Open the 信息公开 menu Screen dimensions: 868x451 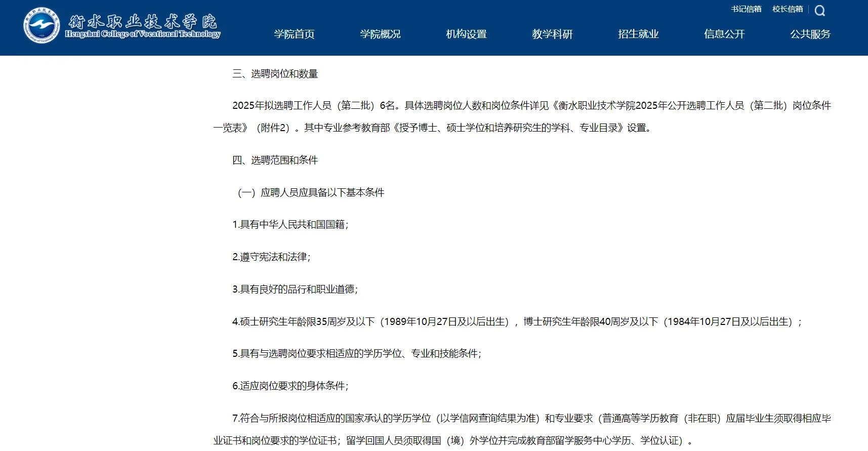[724, 34]
